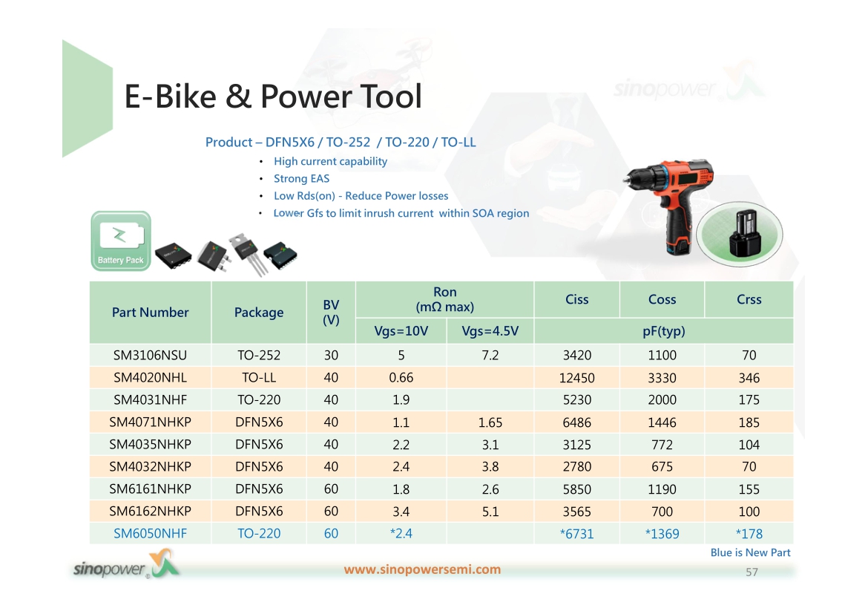868x614 pixels.
Task: Click part number SM4020NHL
Action: [150, 377]
